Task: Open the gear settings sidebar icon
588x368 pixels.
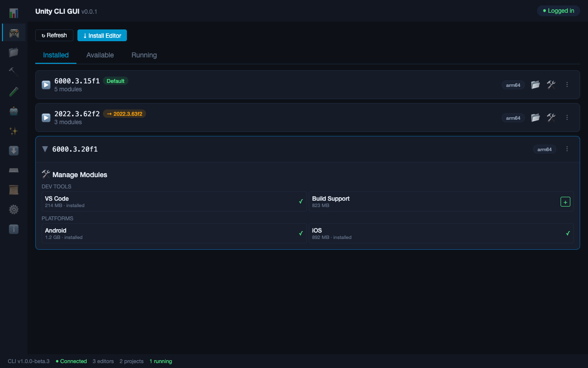Action: point(14,210)
